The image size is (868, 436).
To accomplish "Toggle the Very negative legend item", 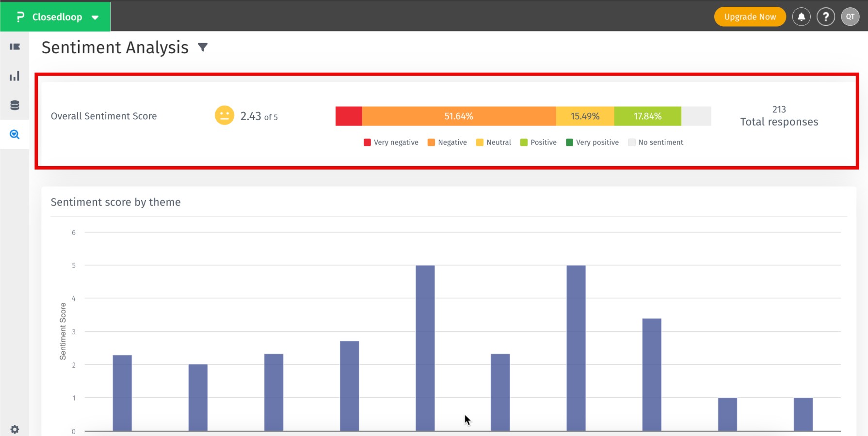I will 390,142.
